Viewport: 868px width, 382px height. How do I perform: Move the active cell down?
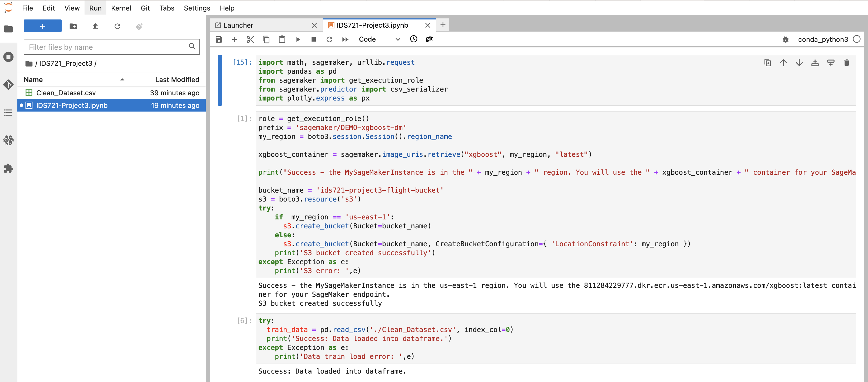click(799, 63)
